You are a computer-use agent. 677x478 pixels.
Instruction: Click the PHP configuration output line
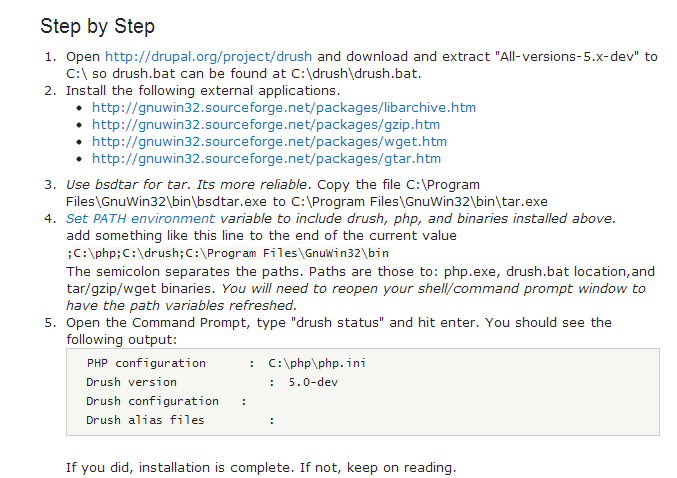tap(226, 363)
